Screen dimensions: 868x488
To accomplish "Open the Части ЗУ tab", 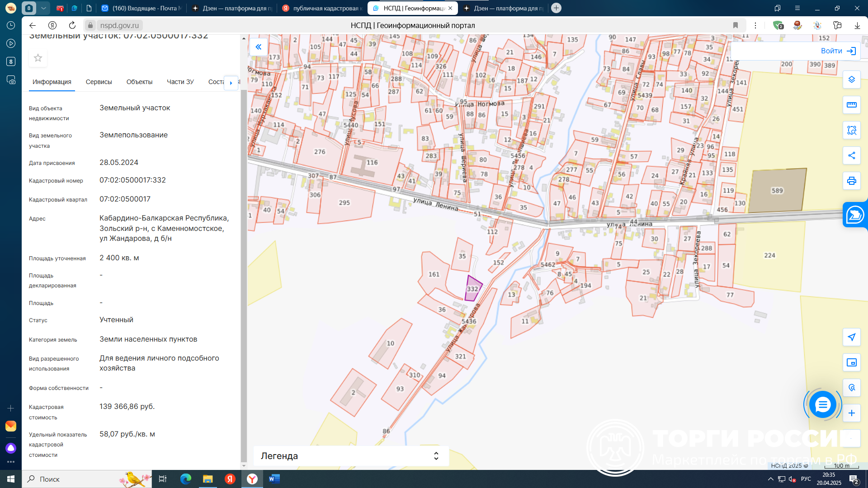I will 180,82.
